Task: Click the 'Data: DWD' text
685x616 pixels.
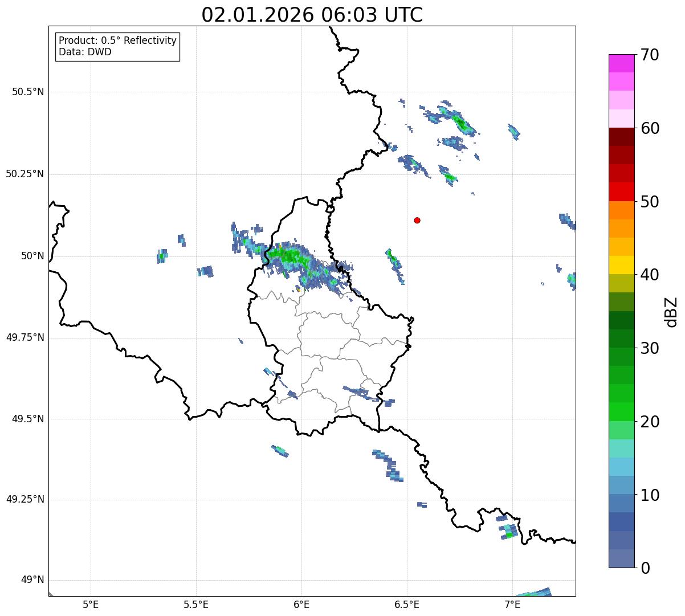Action: pyautogui.click(x=85, y=52)
